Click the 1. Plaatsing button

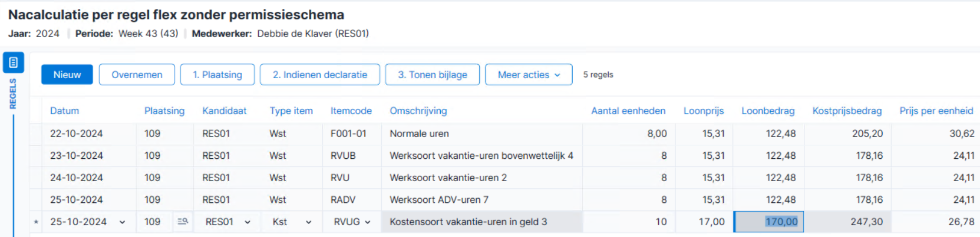point(217,75)
